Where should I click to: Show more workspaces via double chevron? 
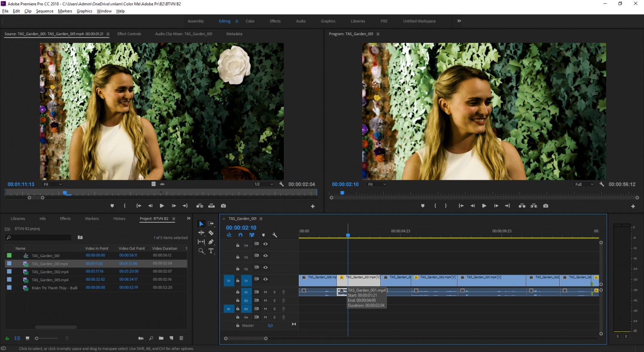click(459, 21)
